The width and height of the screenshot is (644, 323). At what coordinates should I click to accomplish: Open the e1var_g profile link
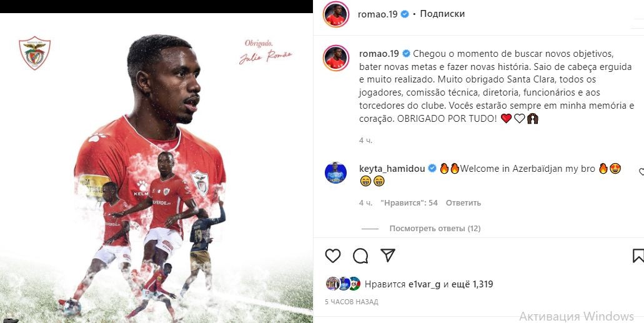(x=425, y=284)
